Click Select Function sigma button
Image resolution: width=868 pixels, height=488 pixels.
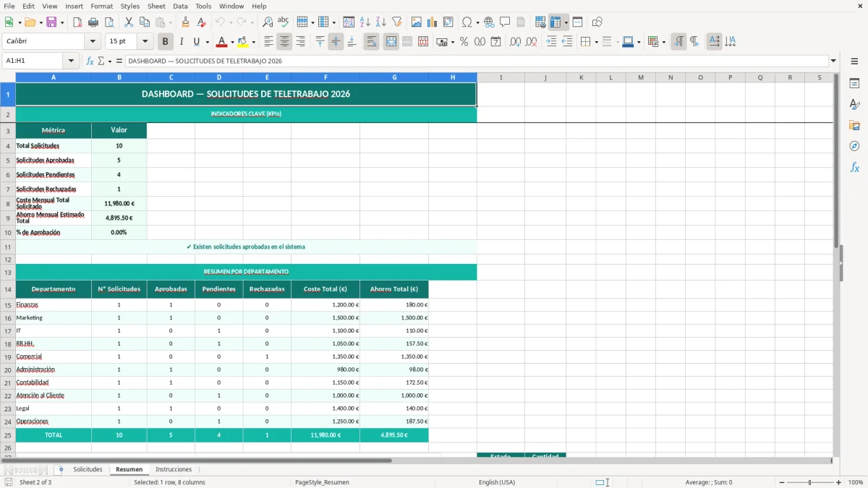pyautogui.click(x=101, y=61)
